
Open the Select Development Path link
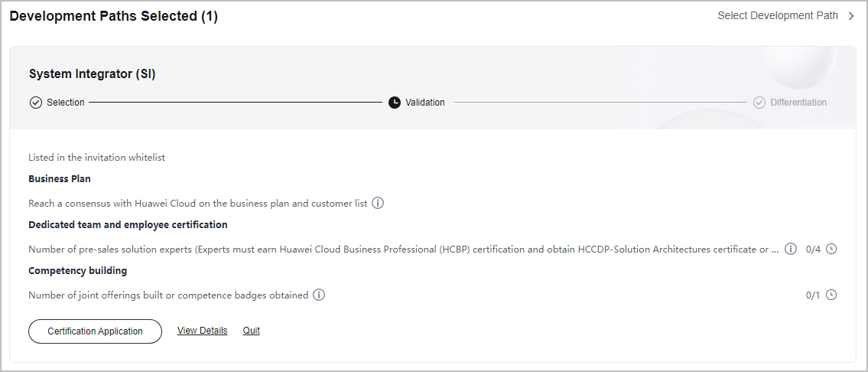click(778, 16)
